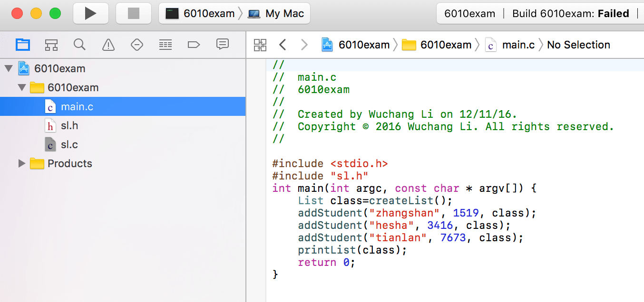Screen dimensions: 644x302
Task: Show the Issue navigator warning icon
Action: coord(108,44)
